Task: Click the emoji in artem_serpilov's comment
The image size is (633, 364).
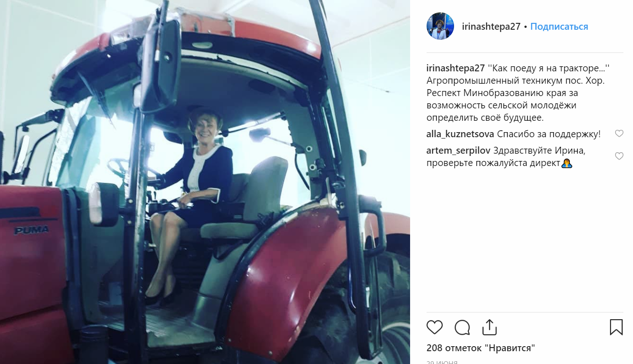Action: click(567, 163)
